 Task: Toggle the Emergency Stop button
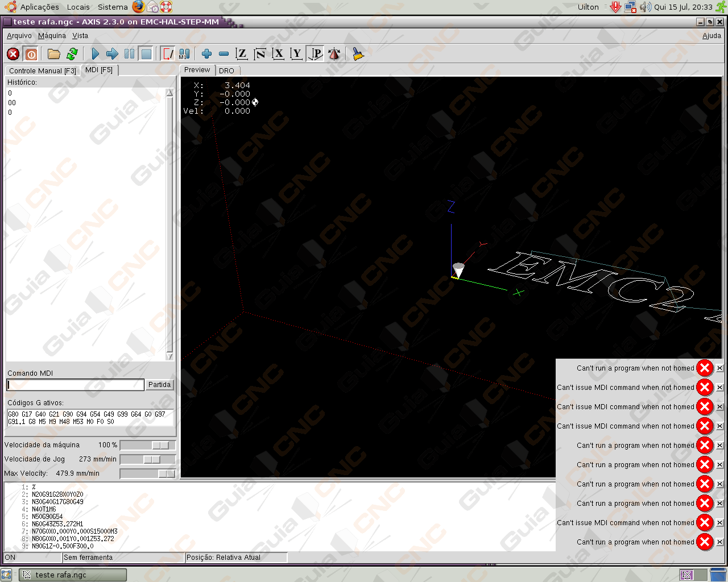click(13, 54)
